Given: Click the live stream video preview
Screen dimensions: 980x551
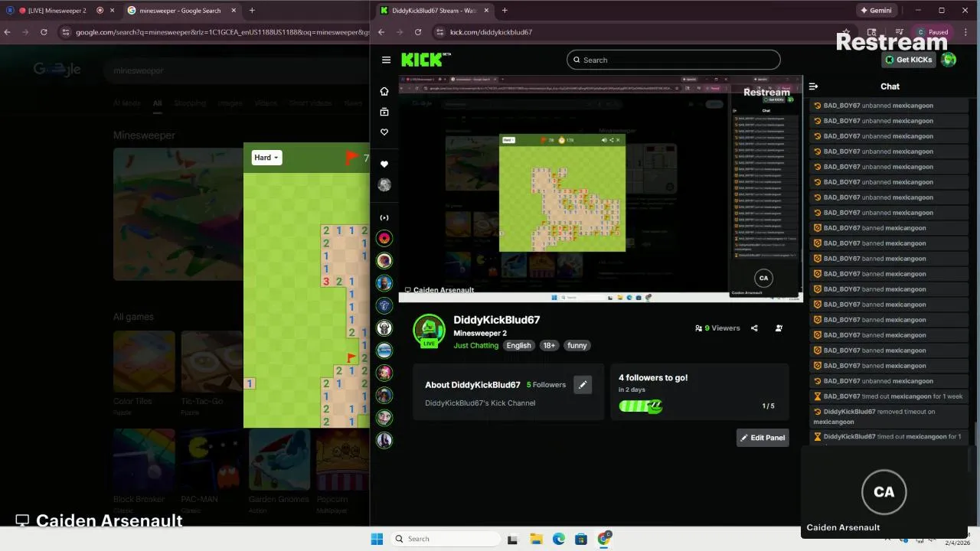Looking at the screenshot, I should click(600, 189).
